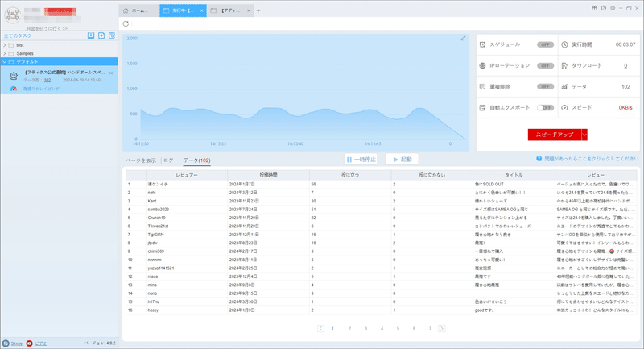644x349 pixels.
Task: Go to page 2 of results
Action: tap(349, 328)
